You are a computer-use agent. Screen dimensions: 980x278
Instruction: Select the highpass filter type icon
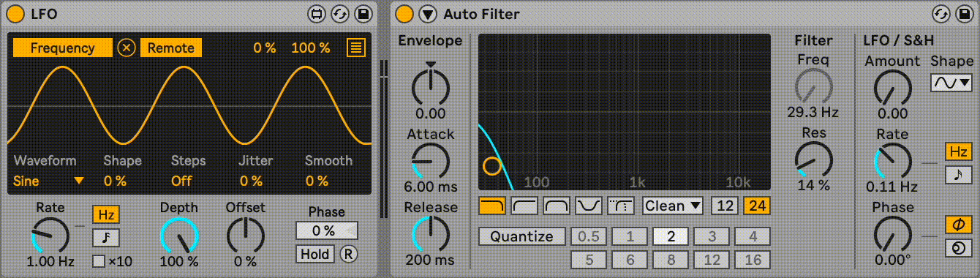point(524,206)
